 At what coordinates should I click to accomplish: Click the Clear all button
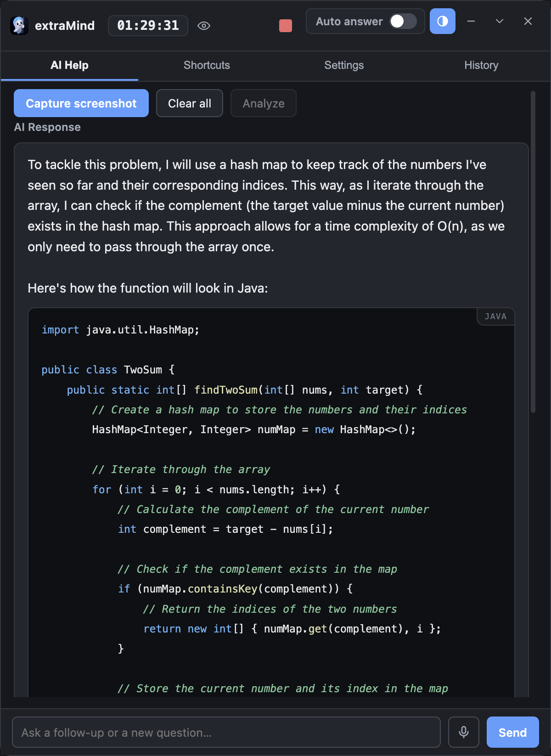[190, 103]
